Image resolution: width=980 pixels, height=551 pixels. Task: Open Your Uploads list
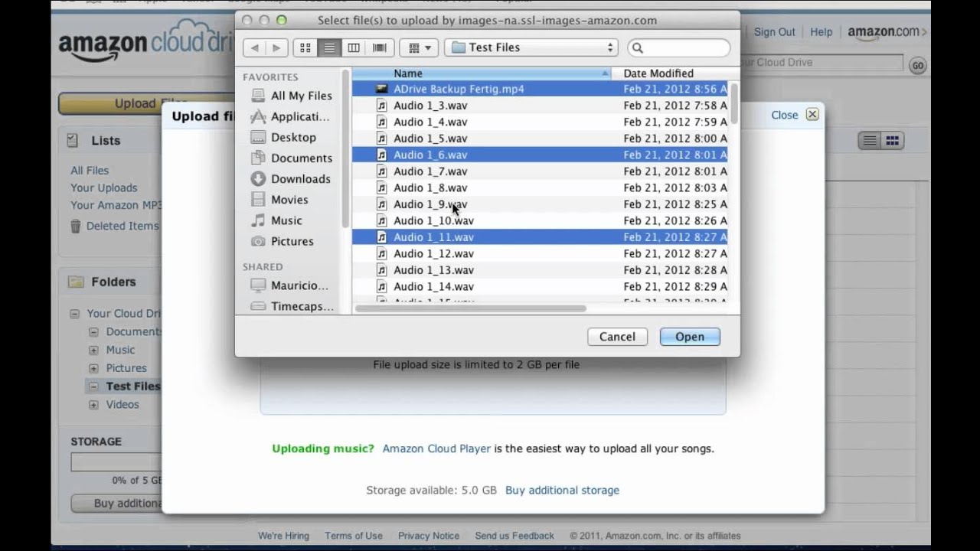tap(104, 187)
